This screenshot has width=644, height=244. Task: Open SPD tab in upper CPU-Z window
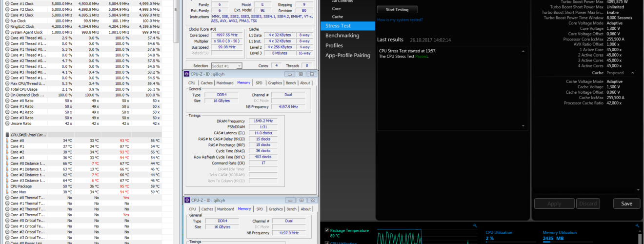[x=259, y=83]
